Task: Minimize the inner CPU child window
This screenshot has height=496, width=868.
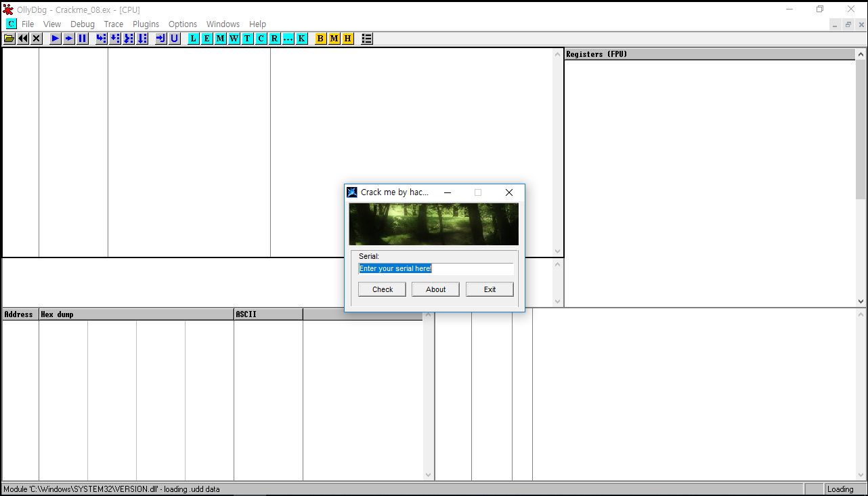Action: (835, 24)
